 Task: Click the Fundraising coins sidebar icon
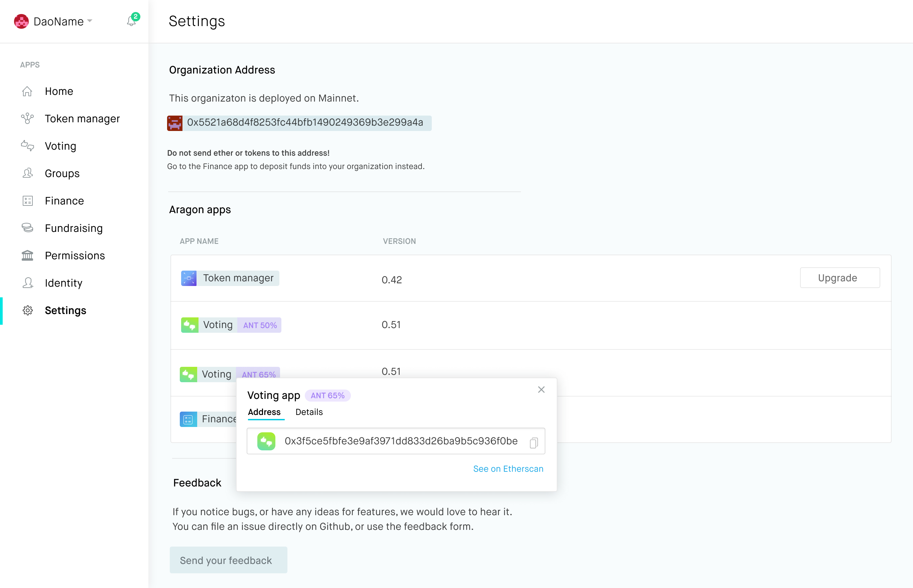tap(27, 228)
